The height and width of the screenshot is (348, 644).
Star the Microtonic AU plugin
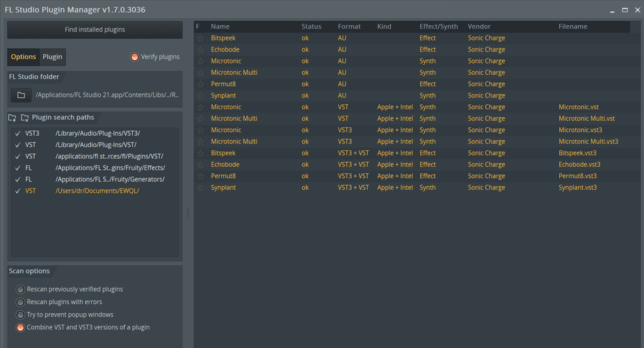click(200, 61)
